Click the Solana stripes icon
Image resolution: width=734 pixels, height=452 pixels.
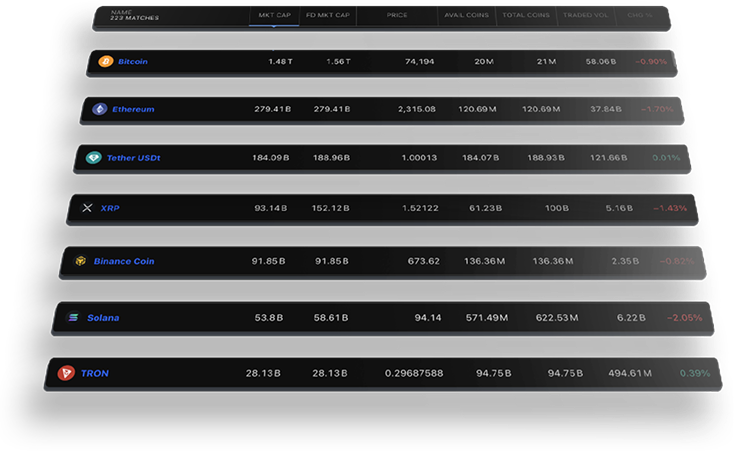click(x=73, y=317)
